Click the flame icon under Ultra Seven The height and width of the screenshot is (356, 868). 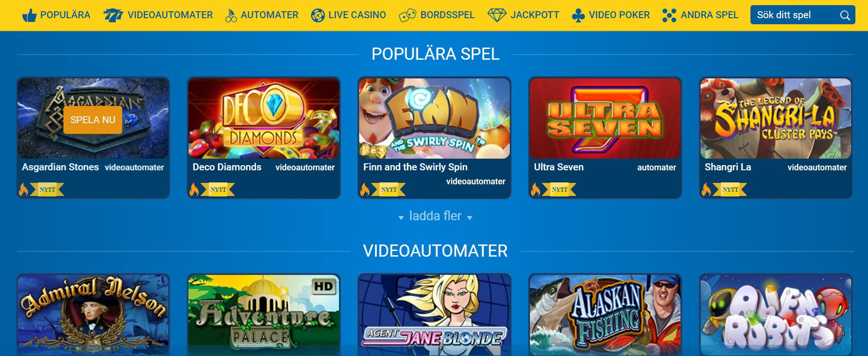tap(535, 189)
